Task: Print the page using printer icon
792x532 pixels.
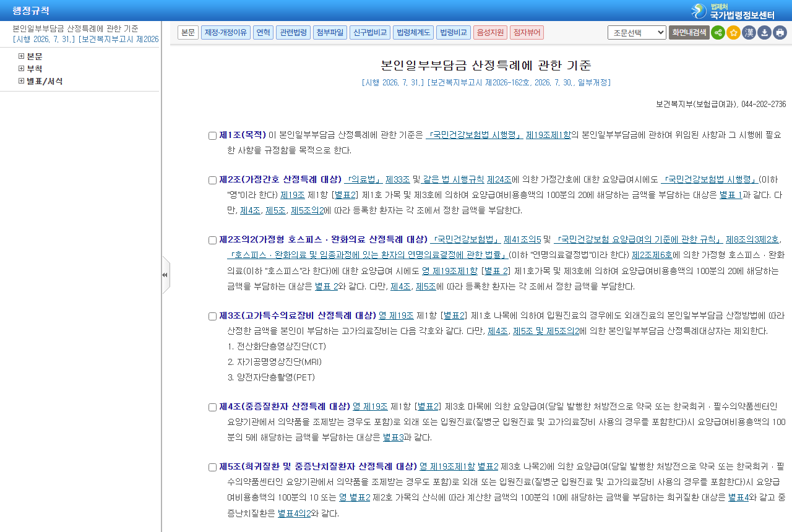Action: click(780, 33)
